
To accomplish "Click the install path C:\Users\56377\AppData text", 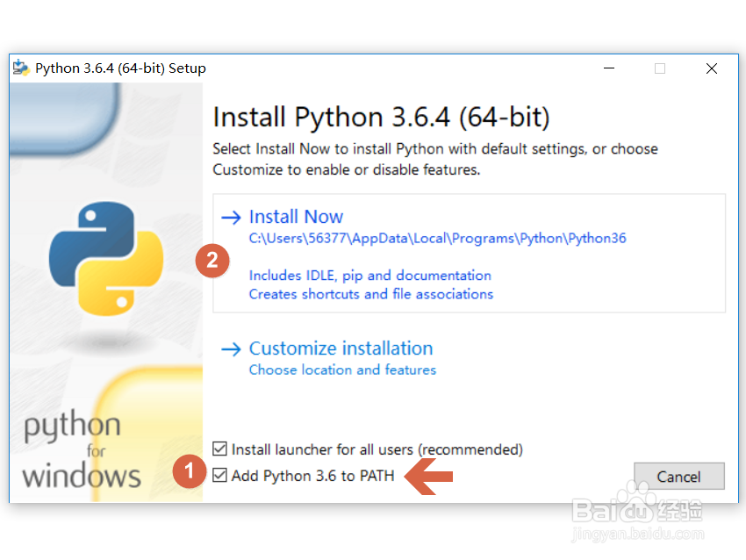I will pos(437,238).
